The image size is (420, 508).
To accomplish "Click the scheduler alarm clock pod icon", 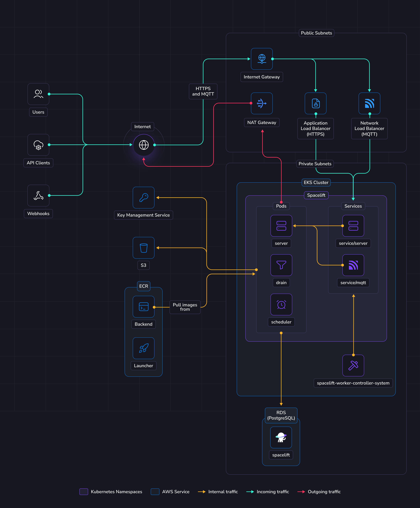I will tap(281, 304).
